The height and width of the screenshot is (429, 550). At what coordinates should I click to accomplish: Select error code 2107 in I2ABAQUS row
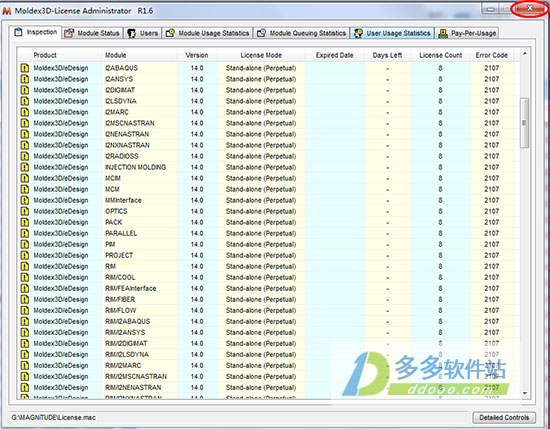tap(491, 68)
